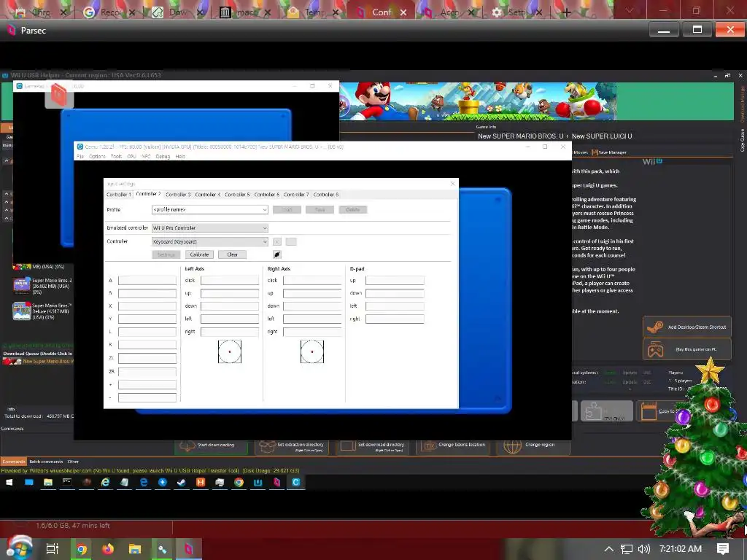Viewport: 747px width, 560px height.
Task: Open Firefox on the local taskbar
Action: pos(108,549)
